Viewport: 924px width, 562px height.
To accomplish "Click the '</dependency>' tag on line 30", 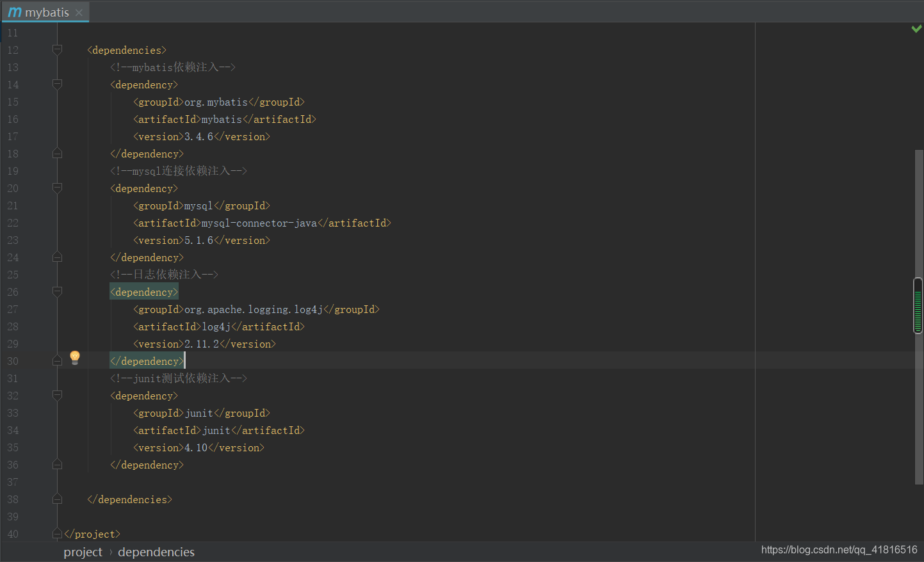I will (147, 361).
